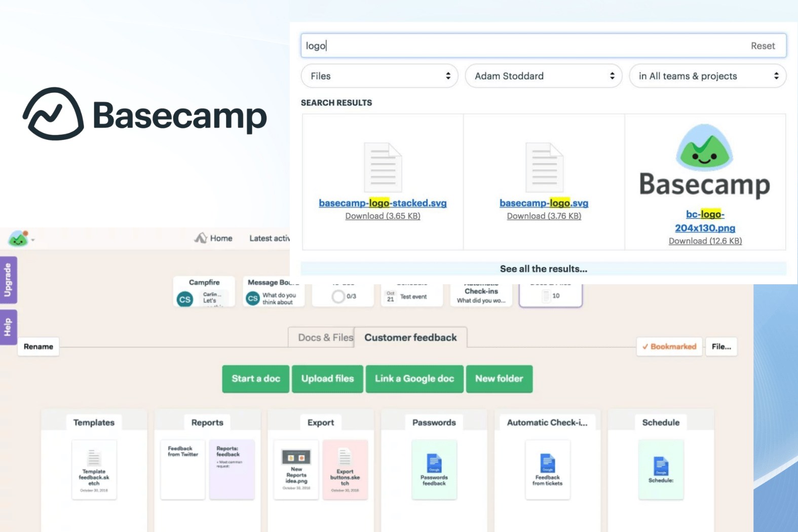Open the Campfire card title
Viewport: 798px width, 532px height.
(x=204, y=282)
